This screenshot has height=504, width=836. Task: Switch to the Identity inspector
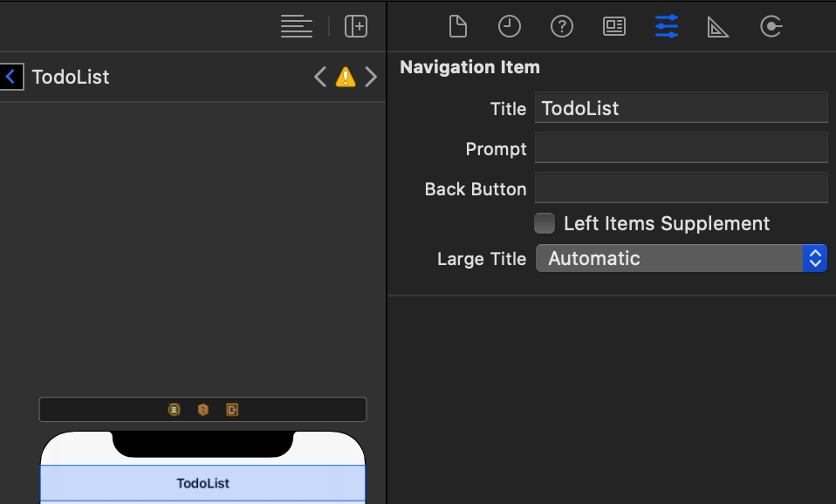(x=614, y=26)
